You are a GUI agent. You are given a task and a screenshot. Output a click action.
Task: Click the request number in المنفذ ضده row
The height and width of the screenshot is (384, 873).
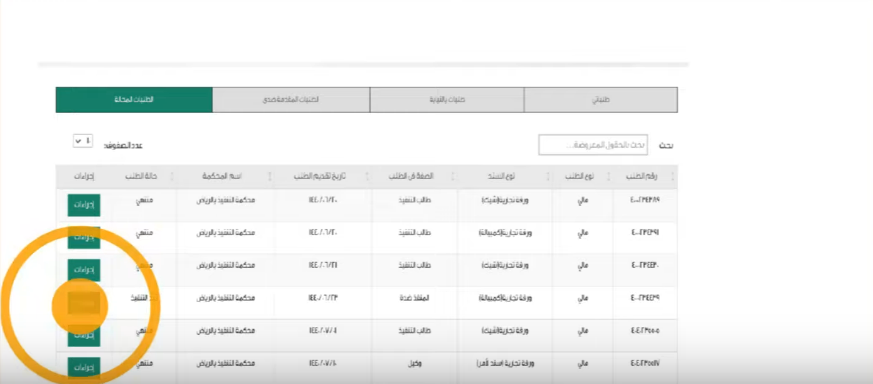coord(645,298)
